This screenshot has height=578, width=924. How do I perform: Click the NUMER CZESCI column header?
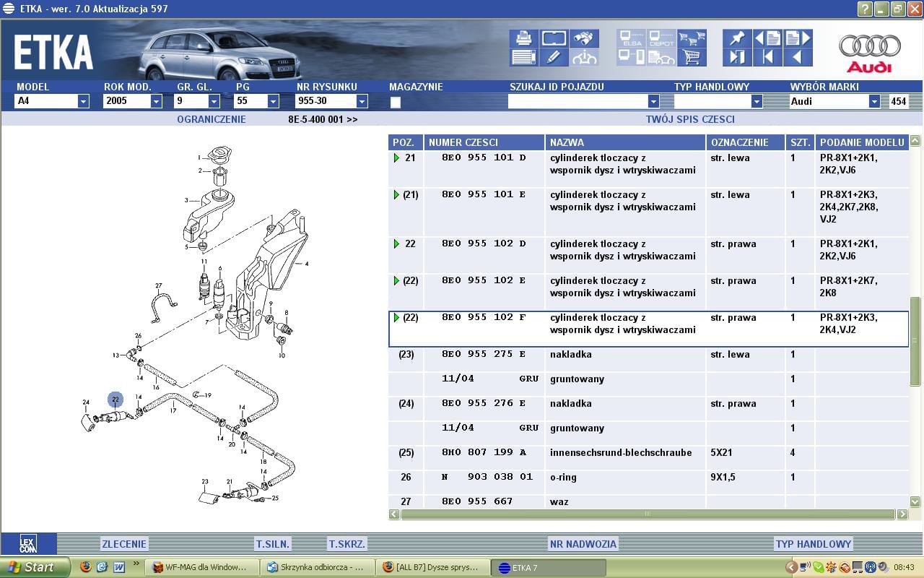tap(484, 142)
